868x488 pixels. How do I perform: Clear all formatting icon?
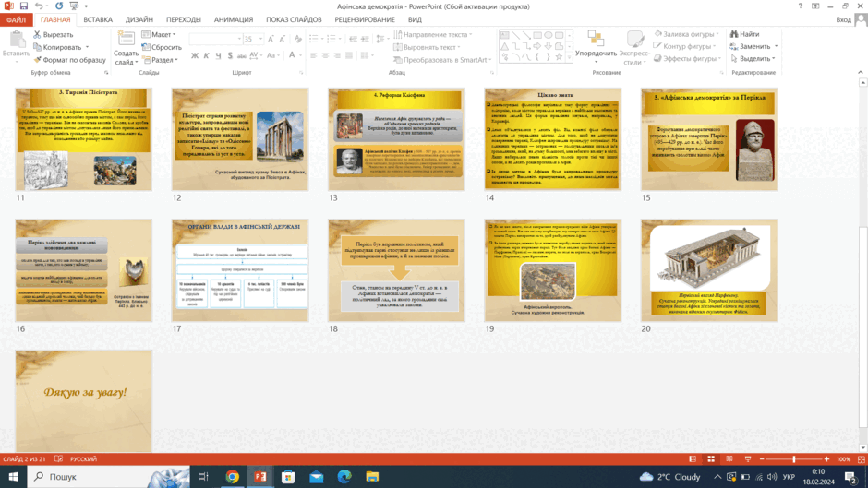(298, 39)
